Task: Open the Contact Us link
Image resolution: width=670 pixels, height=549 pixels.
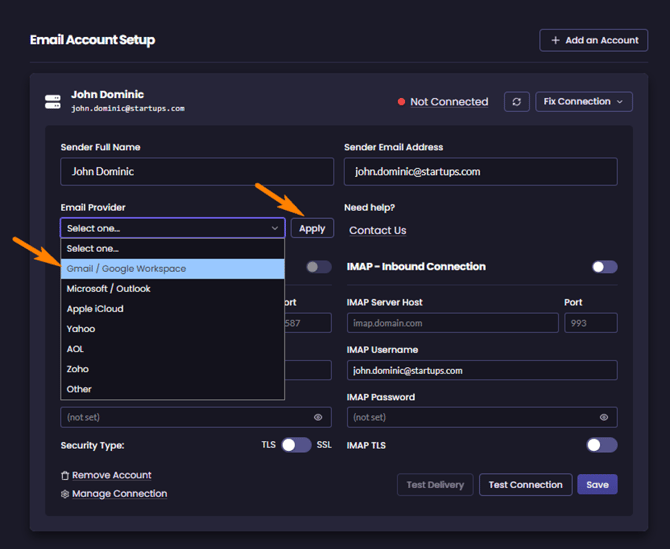Action: click(378, 230)
